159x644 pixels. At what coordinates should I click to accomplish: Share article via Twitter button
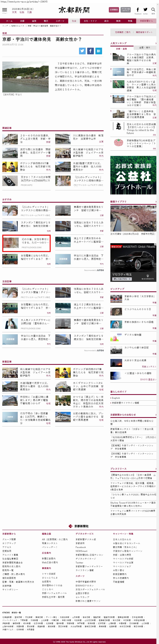point(82,51)
